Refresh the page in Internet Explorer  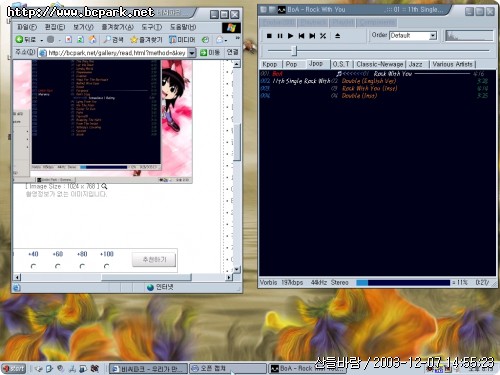tap(80, 39)
